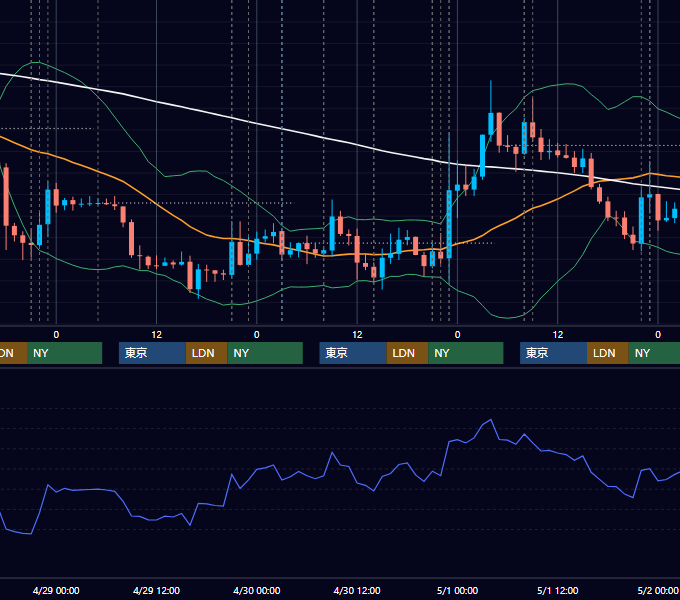The image size is (680, 600).
Task: Click the 4/30 00:00 date label
Action: coord(257,590)
